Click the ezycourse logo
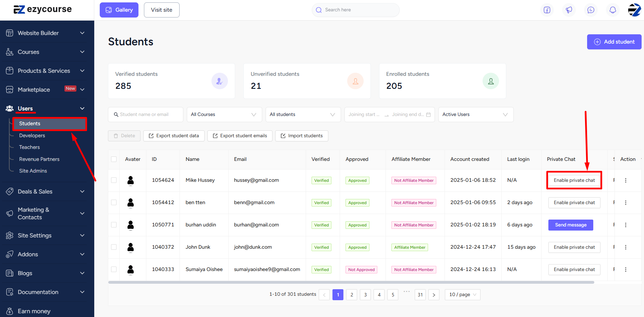The width and height of the screenshot is (644, 317). tap(42, 9)
